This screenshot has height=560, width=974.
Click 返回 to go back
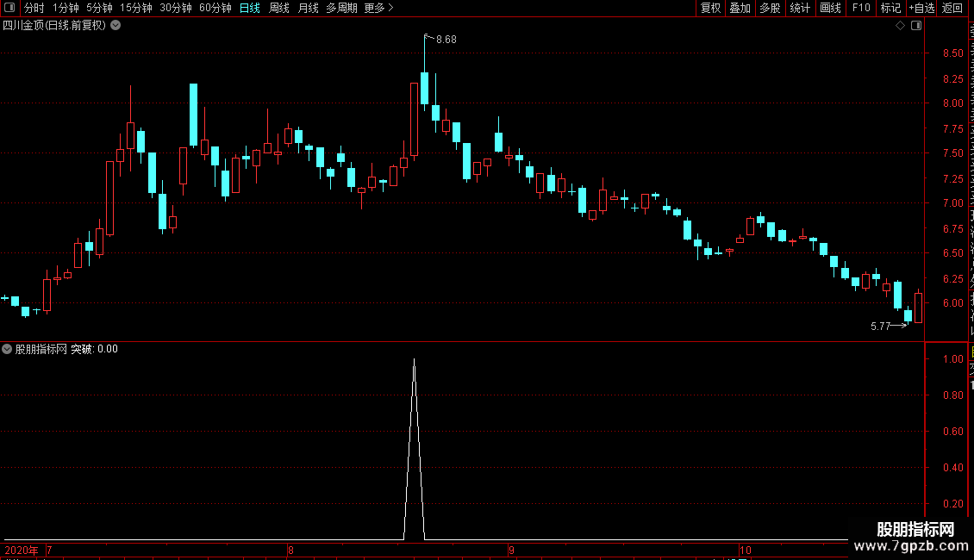tap(952, 8)
